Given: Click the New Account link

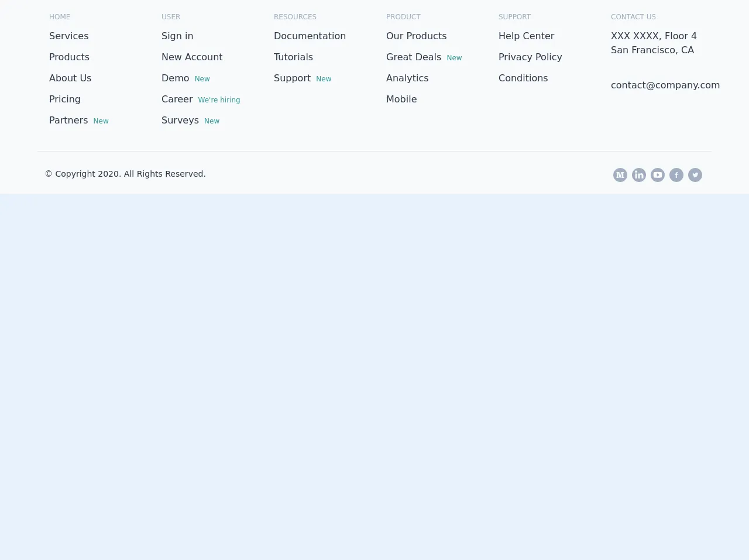Looking at the screenshot, I should 192,57.
